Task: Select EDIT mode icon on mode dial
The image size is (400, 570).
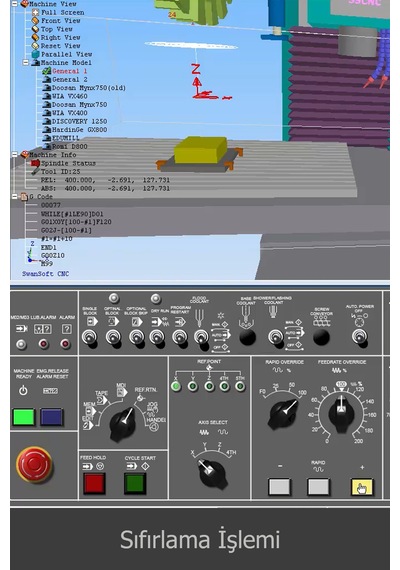Action: pos(88,425)
